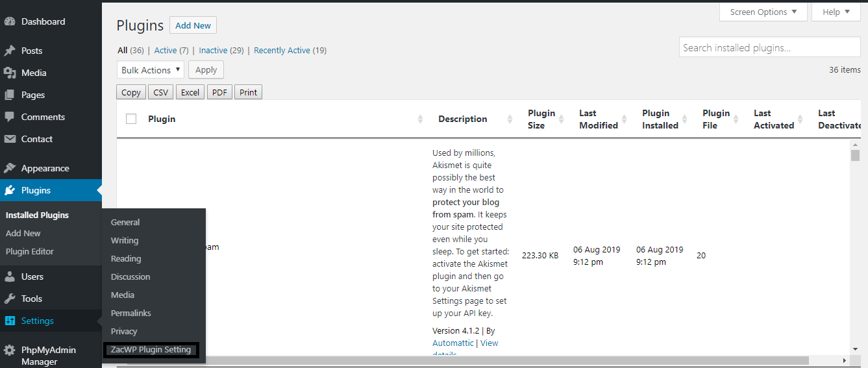Image resolution: width=868 pixels, height=368 pixels.
Task: Expand the Help panel
Action: coord(836,12)
